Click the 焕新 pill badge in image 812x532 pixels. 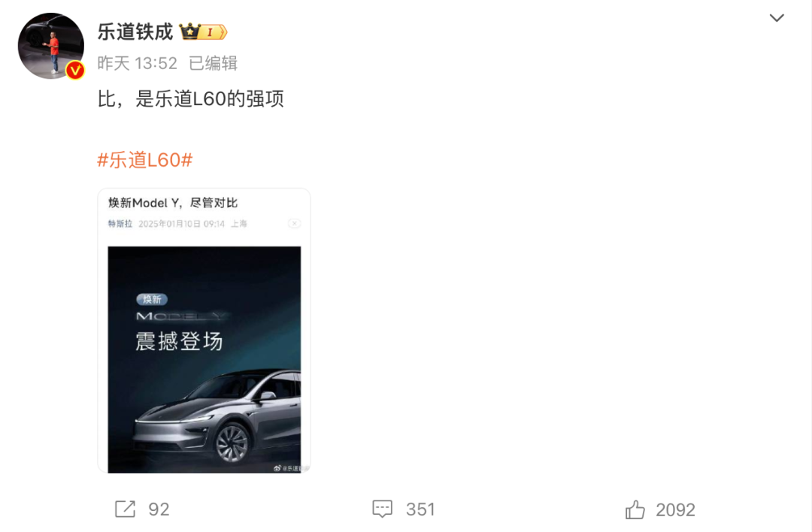[x=152, y=299]
